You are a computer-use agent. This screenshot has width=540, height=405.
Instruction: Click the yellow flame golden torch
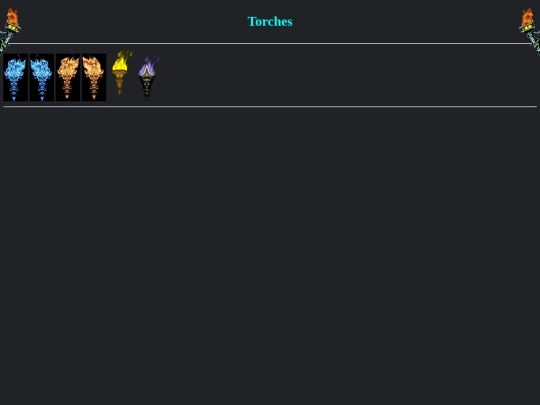click(122, 72)
